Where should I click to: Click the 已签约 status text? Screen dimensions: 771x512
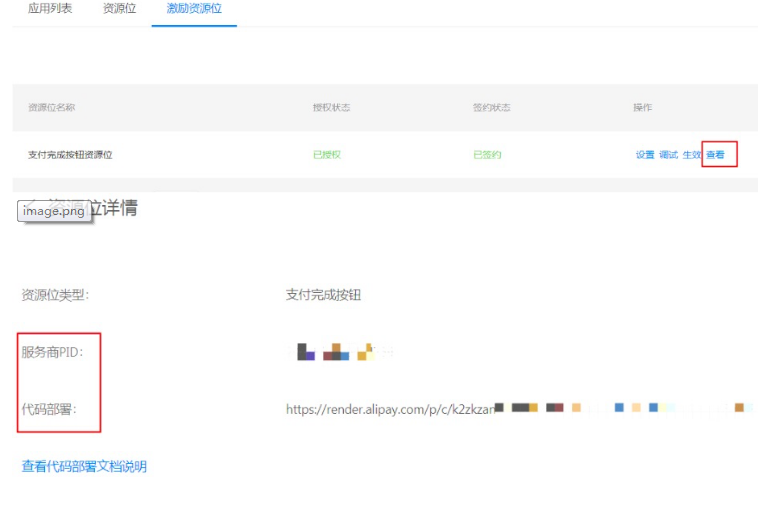tap(487, 155)
